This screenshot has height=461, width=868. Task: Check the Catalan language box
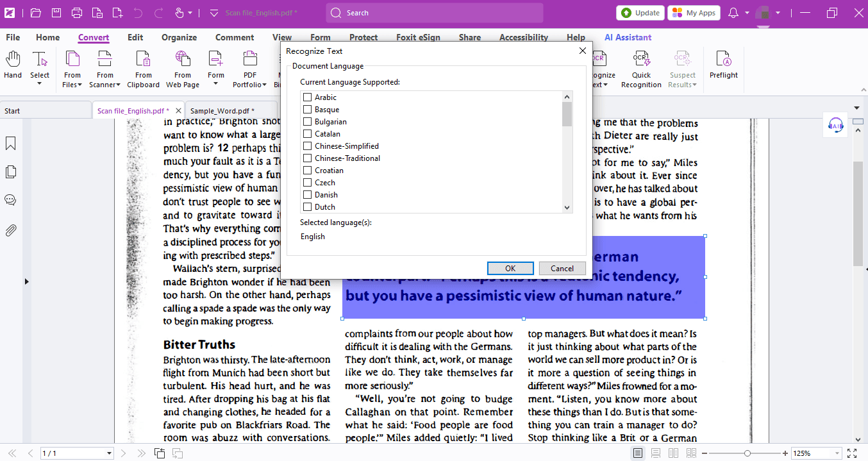pos(308,134)
